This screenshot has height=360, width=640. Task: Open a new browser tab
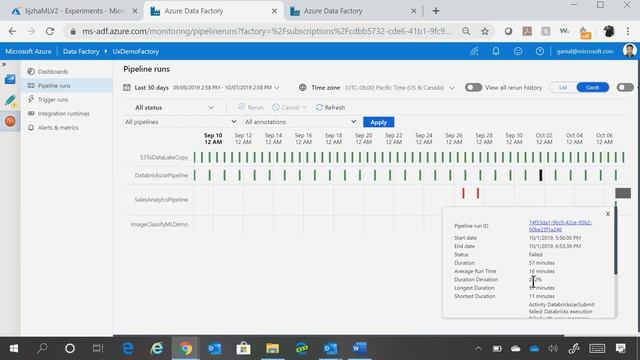pos(436,11)
